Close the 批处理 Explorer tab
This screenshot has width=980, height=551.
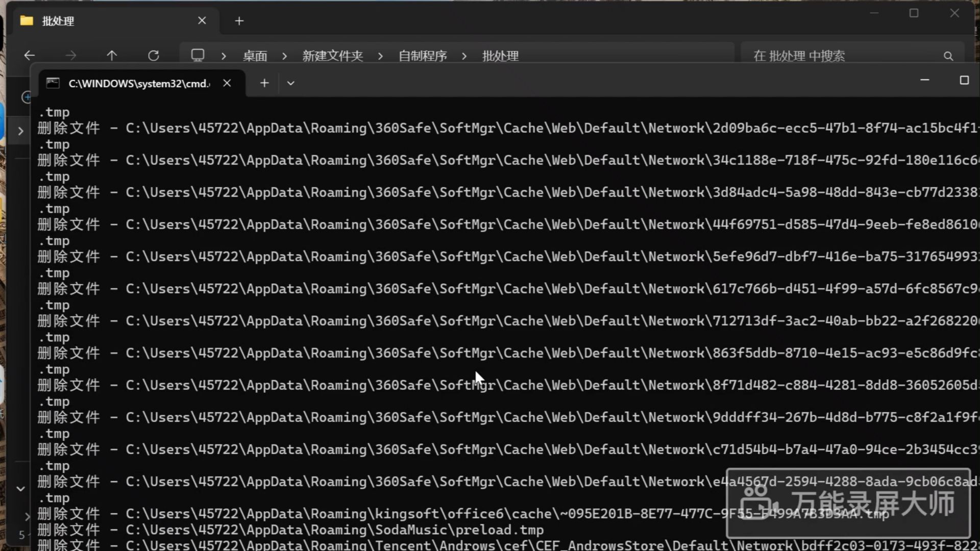point(202,20)
